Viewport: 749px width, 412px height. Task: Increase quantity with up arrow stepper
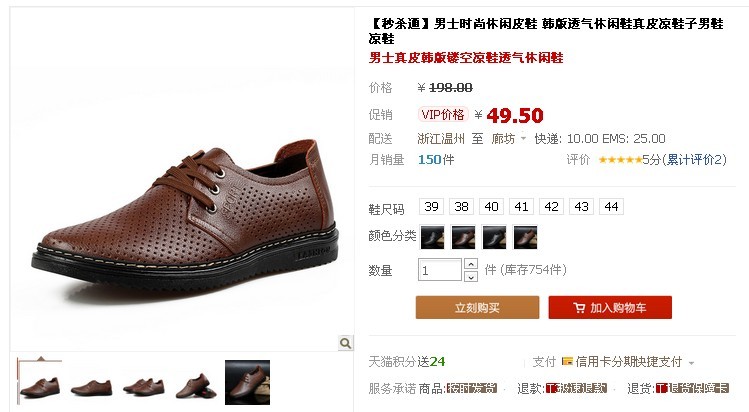tap(471, 264)
